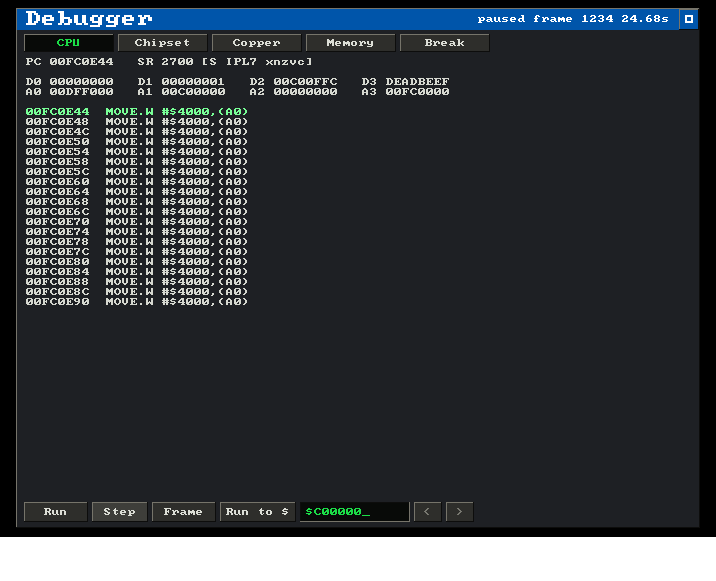
Task: Click the A2 00000000 register
Action: pos(294,92)
